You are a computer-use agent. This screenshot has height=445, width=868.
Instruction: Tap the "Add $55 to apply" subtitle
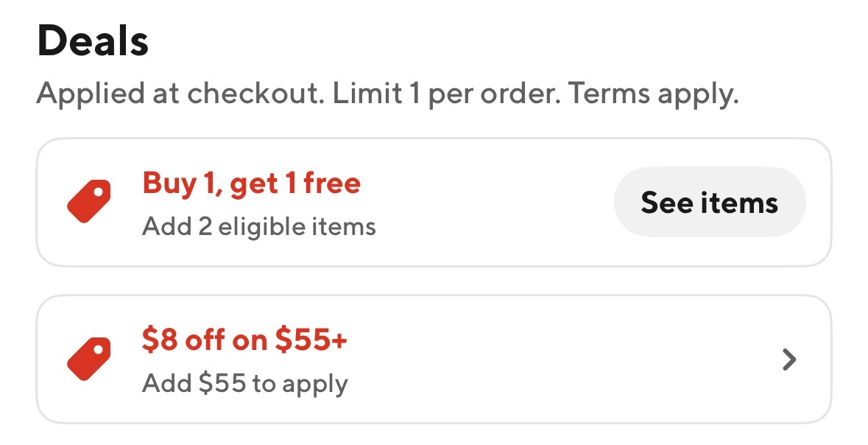244,384
